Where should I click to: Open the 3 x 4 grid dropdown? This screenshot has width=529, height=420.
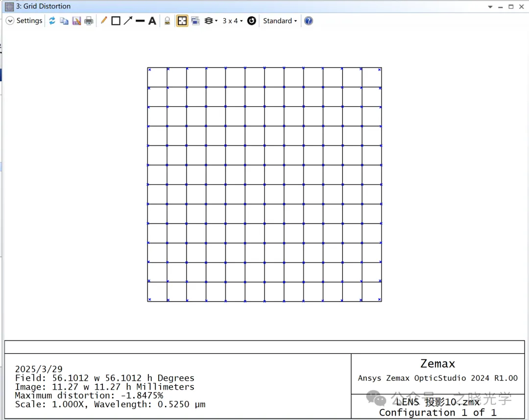pyautogui.click(x=233, y=21)
